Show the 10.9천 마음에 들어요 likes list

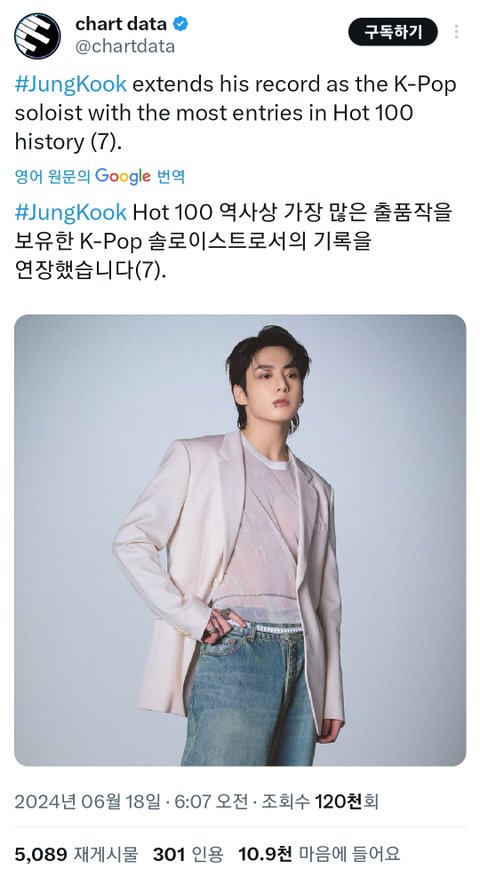coord(319,854)
